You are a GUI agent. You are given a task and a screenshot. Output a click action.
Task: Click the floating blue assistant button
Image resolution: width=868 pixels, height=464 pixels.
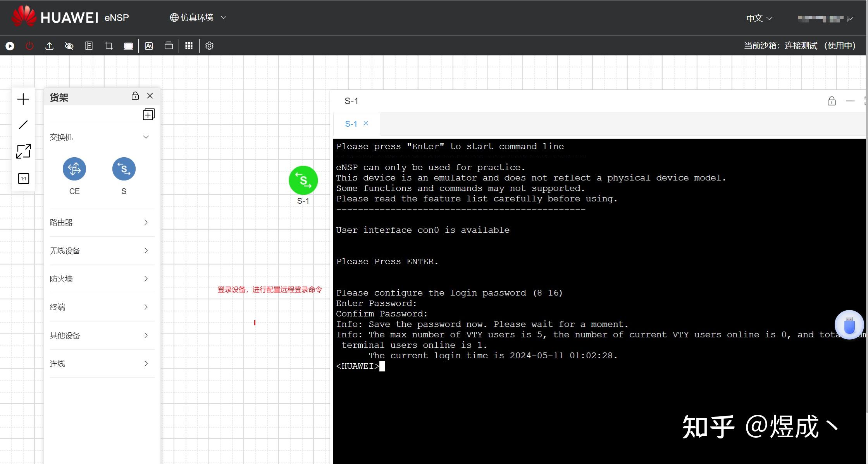point(849,325)
